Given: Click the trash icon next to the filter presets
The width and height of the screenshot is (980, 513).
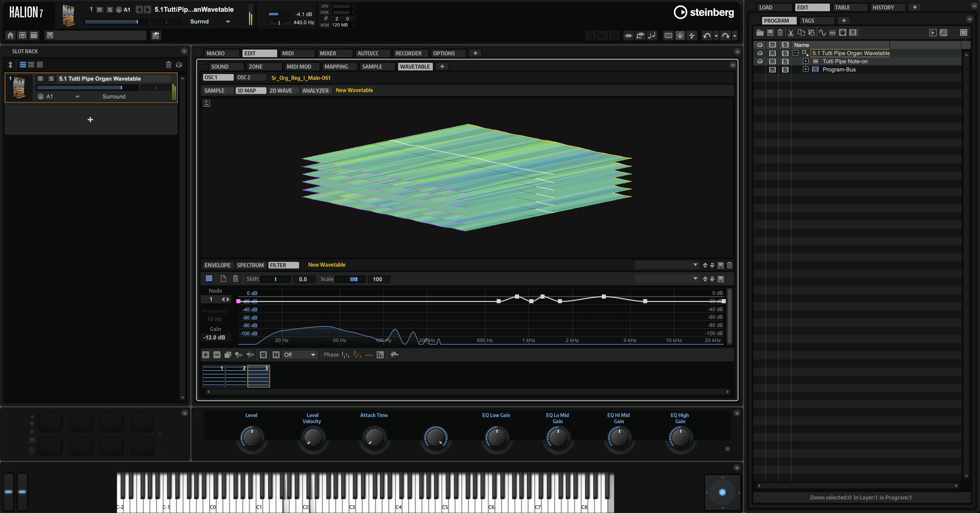Looking at the screenshot, I should 729,265.
